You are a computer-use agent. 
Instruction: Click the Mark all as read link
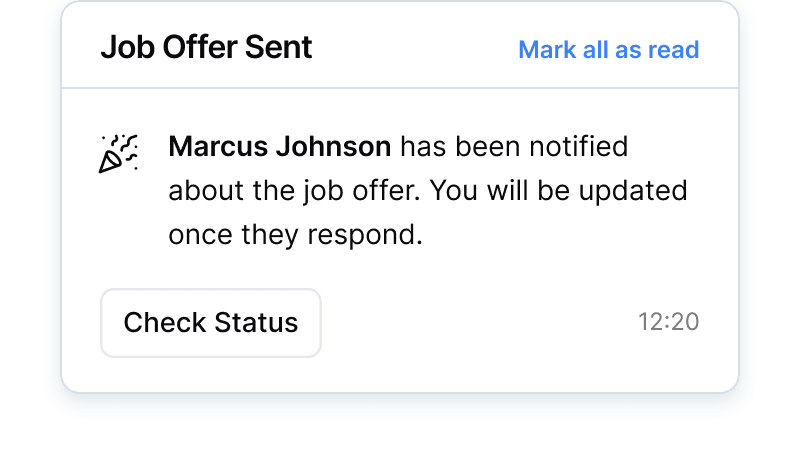point(608,49)
